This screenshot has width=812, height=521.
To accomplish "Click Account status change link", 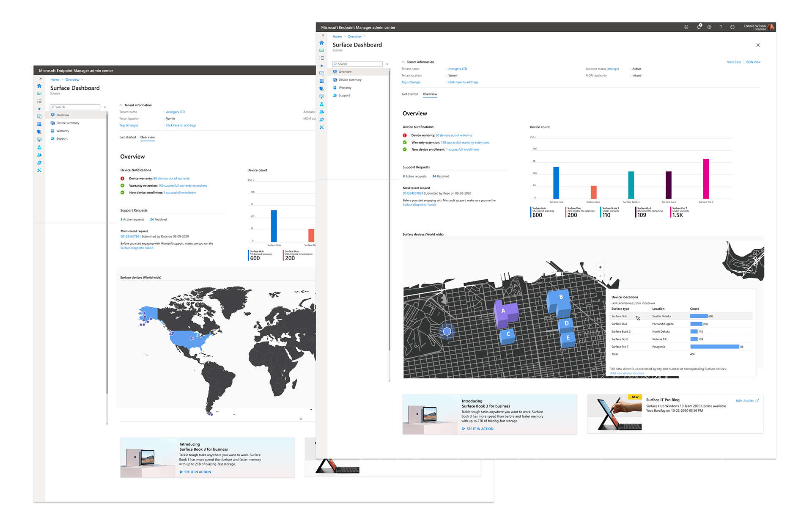I will tap(613, 69).
